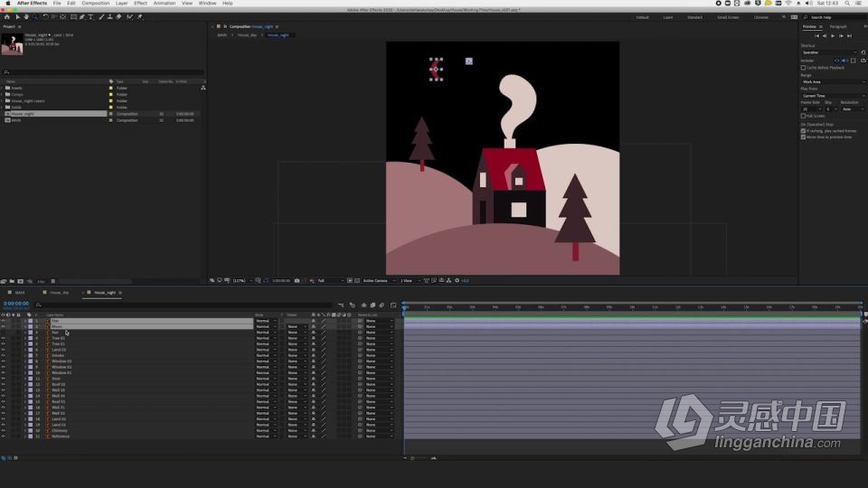Select the Hand tool in the toolbar
Screen dimensions: 868x488
[x=26, y=17]
